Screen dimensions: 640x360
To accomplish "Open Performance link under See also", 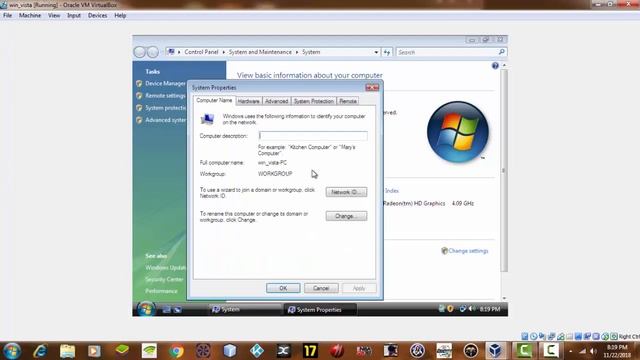I will click(x=161, y=291).
